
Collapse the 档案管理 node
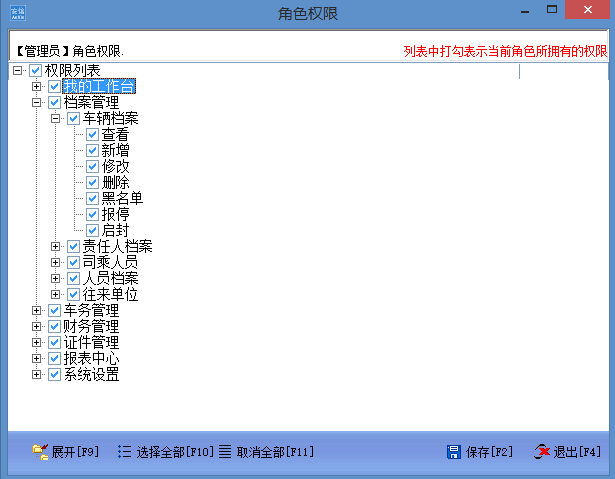[36, 102]
